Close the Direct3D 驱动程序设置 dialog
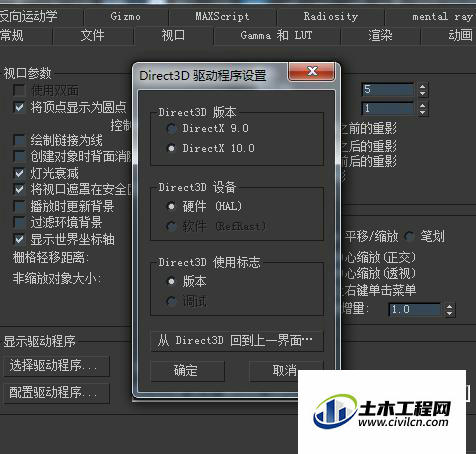The width and height of the screenshot is (476, 454). pos(312,71)
